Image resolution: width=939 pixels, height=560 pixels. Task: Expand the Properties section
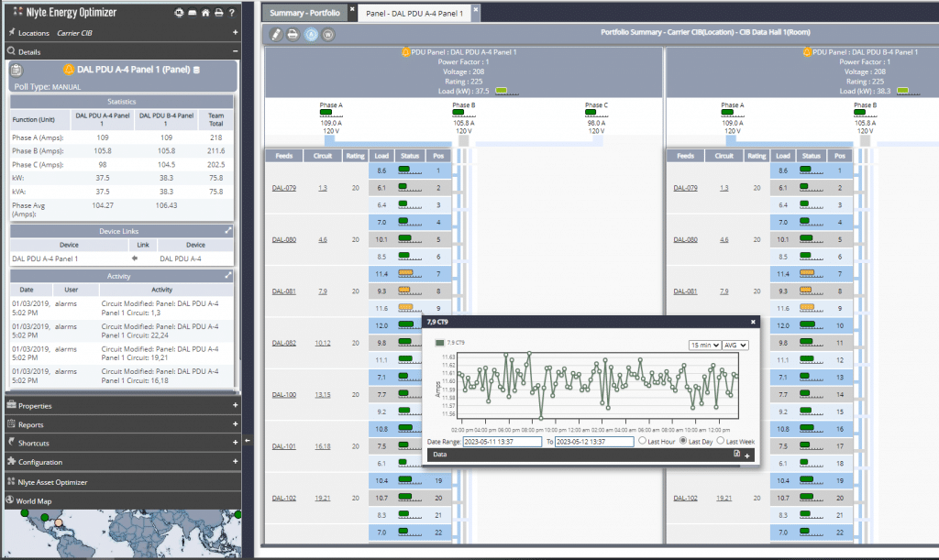(x=235, y=405)
